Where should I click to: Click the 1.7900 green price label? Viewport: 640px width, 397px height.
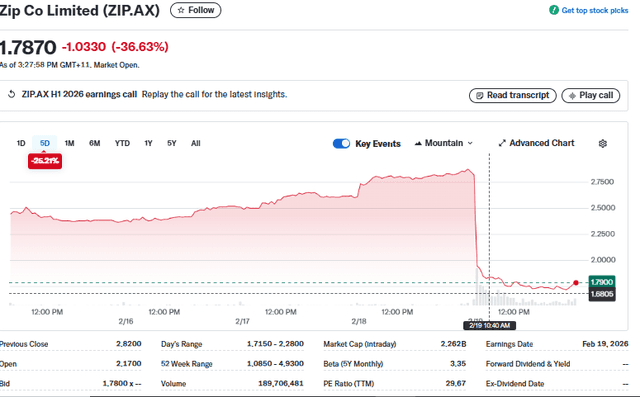tap(602, 282)
